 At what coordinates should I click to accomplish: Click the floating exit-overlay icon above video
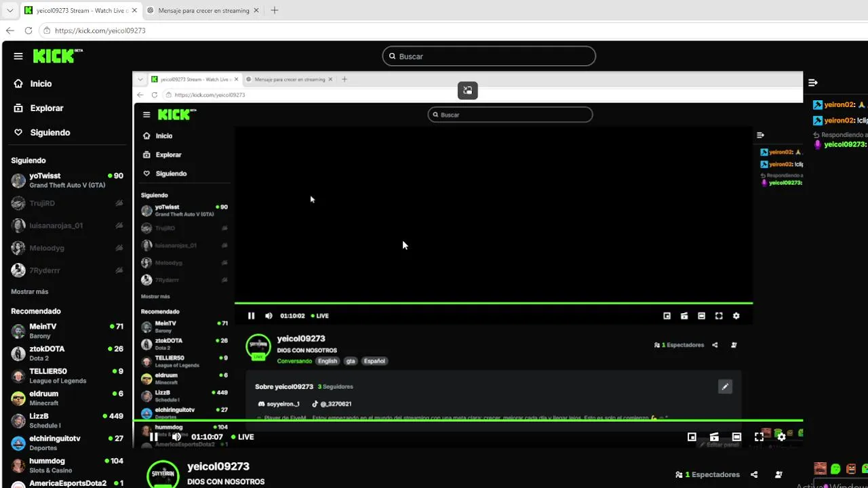[x=468, y=90]
